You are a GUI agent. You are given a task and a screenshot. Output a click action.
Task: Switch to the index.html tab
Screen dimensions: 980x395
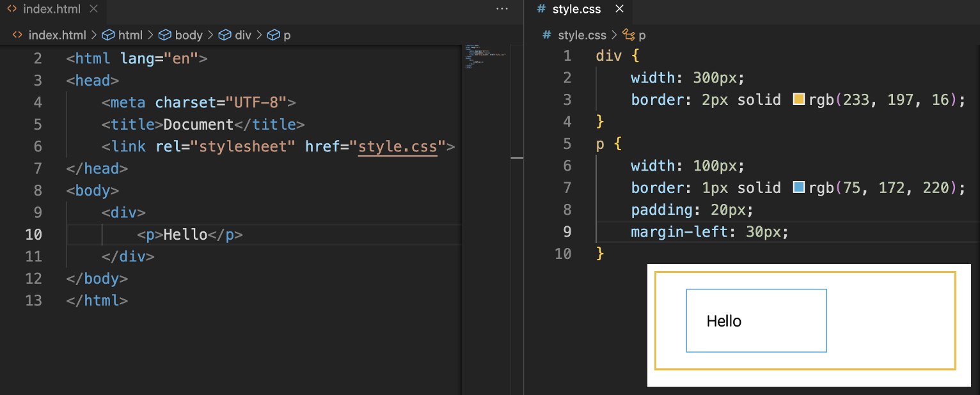(51, 9)
